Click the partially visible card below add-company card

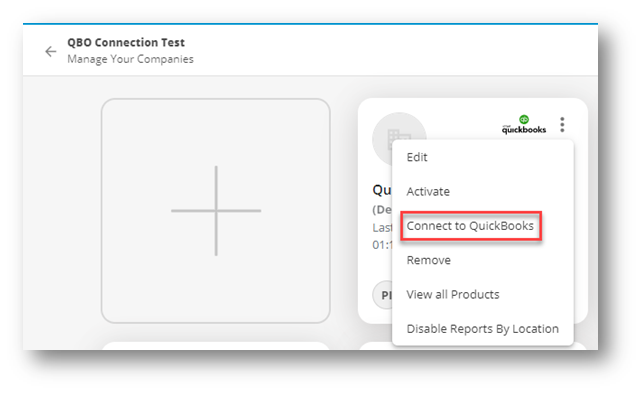[216, 346]
